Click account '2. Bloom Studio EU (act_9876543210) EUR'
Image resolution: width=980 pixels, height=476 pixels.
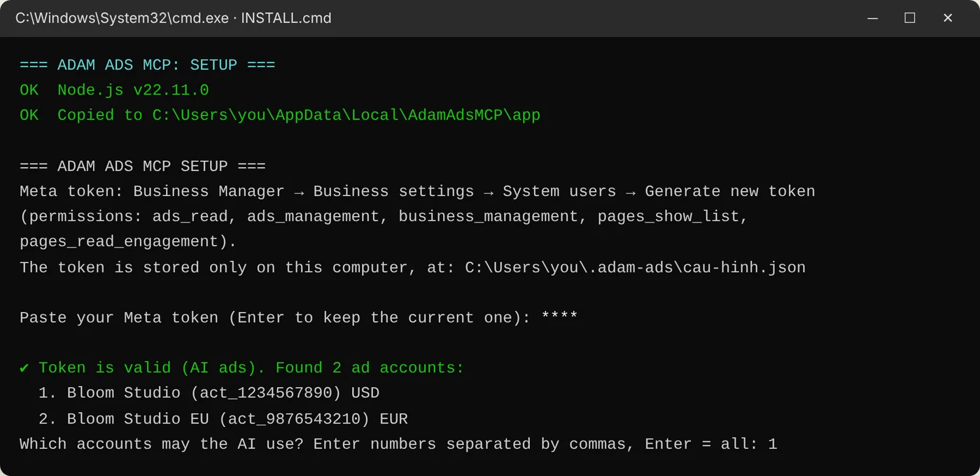coord(223,419)
